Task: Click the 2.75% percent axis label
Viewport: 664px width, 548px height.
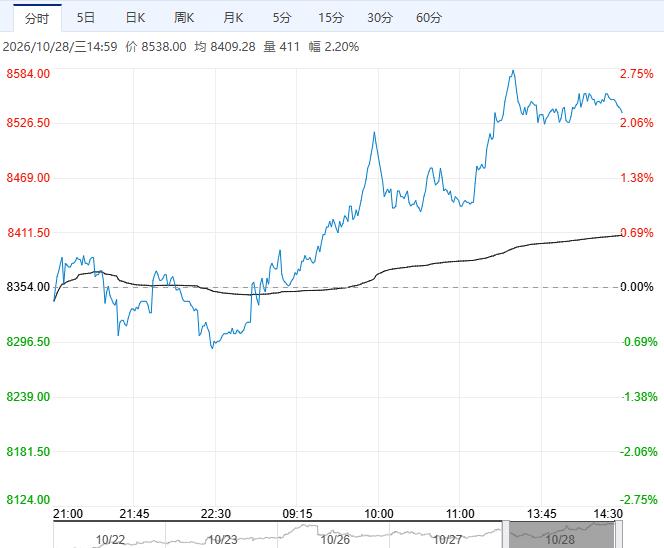Action: click(637, 74)
